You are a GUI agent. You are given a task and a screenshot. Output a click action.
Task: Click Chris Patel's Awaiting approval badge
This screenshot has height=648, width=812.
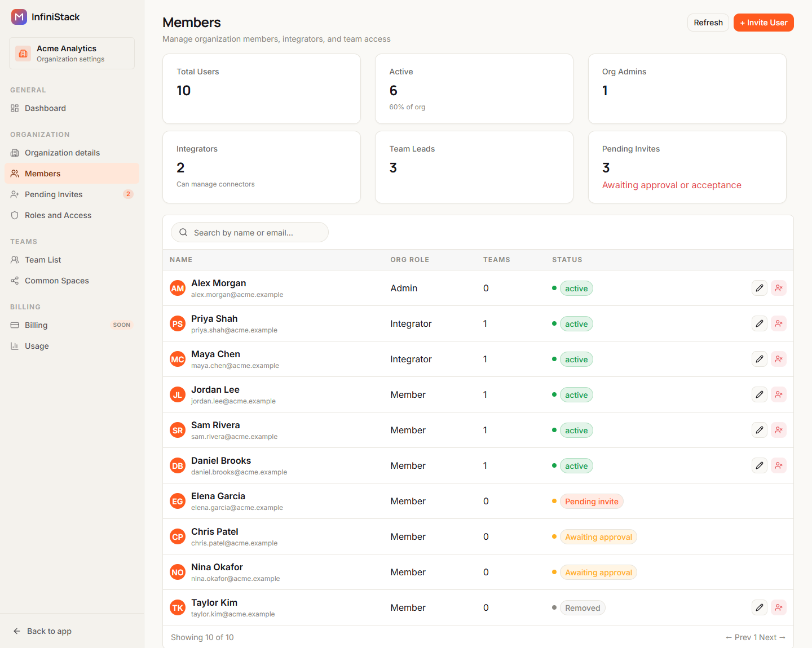click(x=598, y=537)
